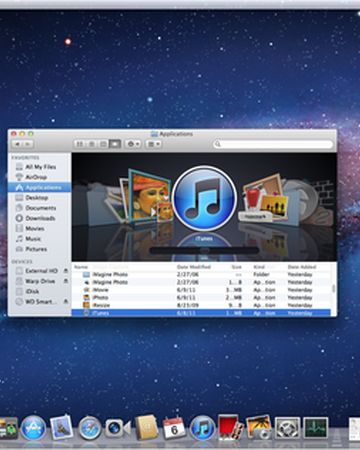Sort list by Size column
This screenshot has width=360, height=450.
[x=236, y=267]
